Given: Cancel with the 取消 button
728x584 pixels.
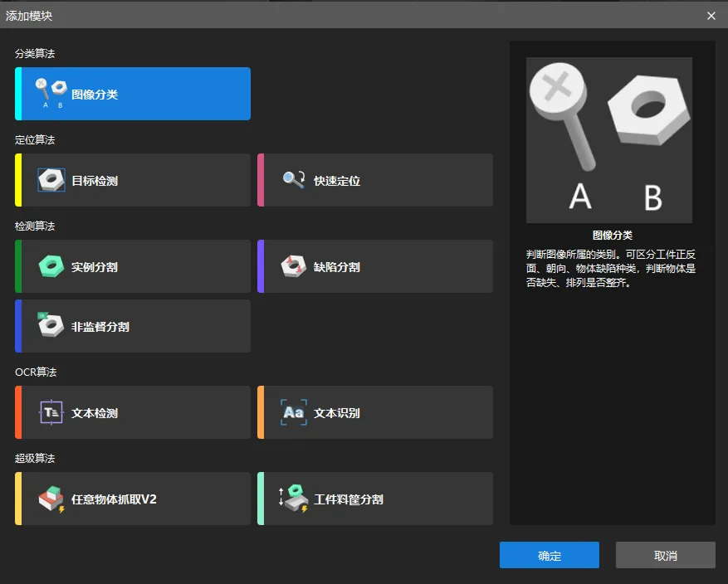Looking at the screenshot, I should pyautogui.click(x=665, y=555).
